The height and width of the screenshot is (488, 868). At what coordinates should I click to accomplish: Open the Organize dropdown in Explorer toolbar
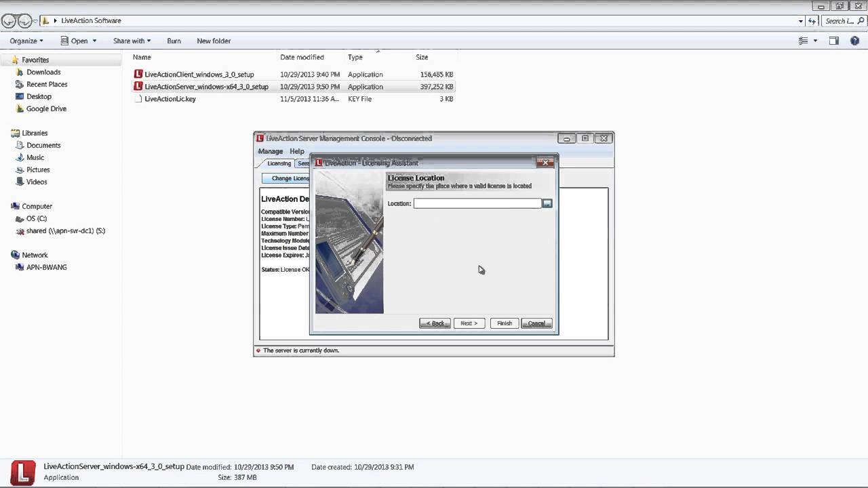point(26,41)
